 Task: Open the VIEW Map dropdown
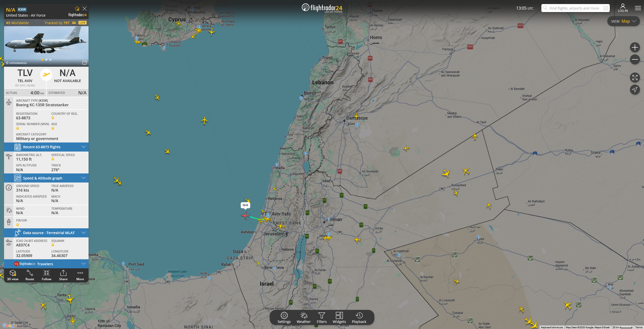click(623, 21)
